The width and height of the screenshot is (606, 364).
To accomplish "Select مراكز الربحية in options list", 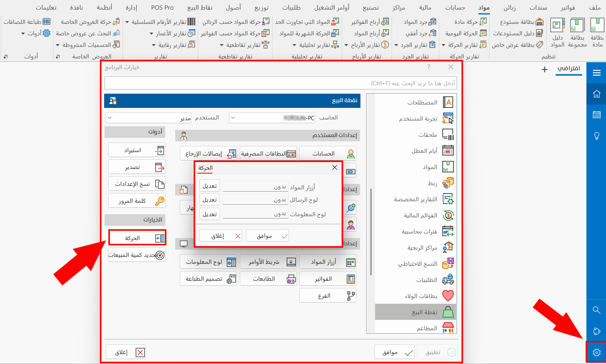I will pos(415,248).
